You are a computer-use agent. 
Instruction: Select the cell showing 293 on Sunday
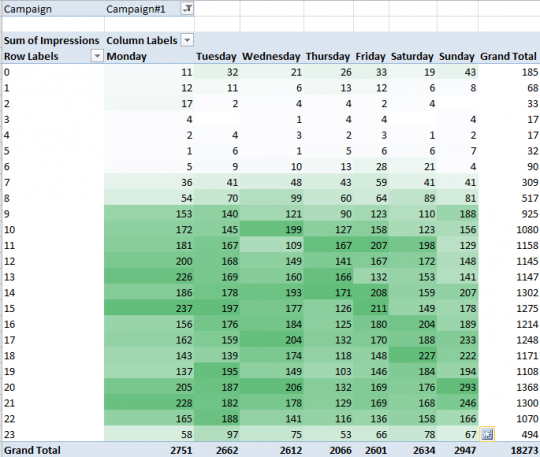(x=457, y=387)
